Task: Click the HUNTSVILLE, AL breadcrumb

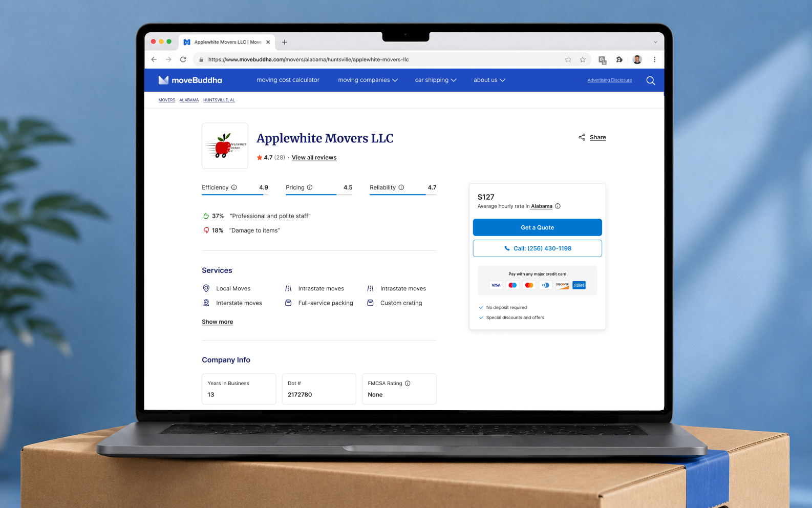Action: point(219,100)
